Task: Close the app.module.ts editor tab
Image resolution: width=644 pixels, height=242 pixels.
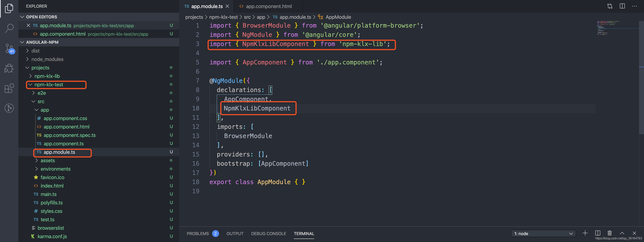Action: pos(227,6)
